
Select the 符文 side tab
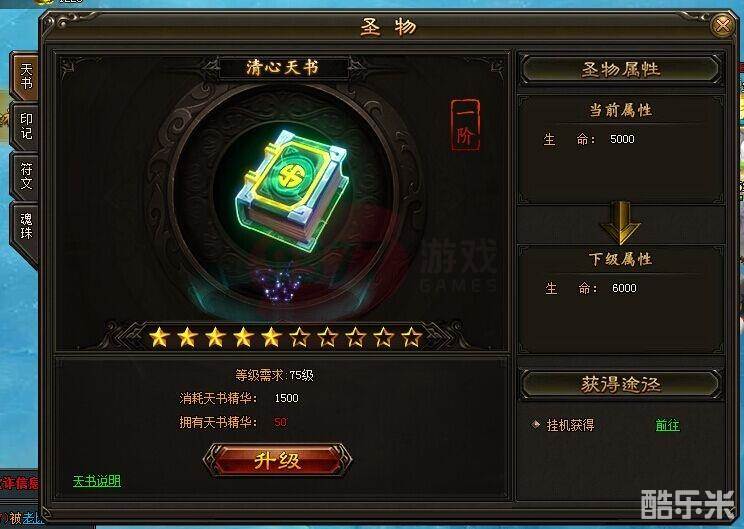26,176
